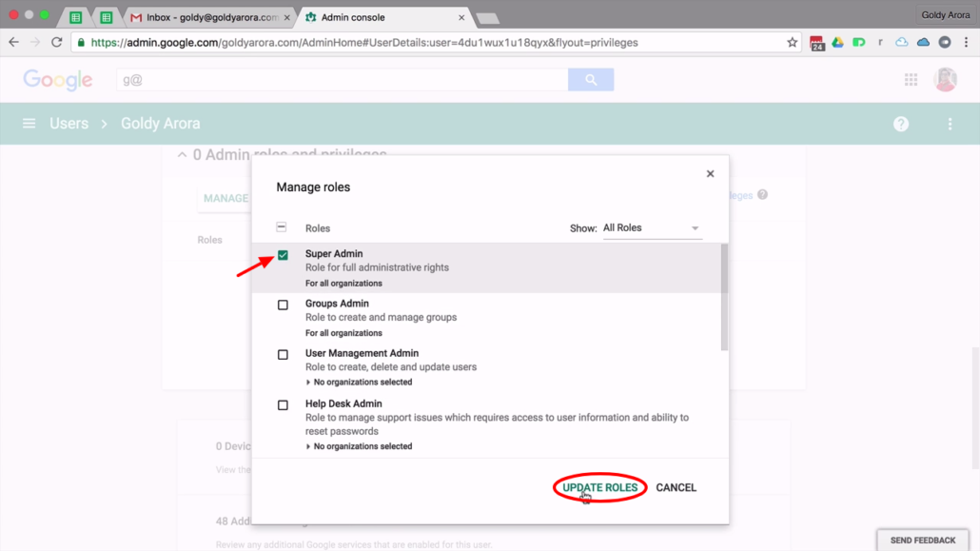
Task: Click the browser forward arrow
Action: point(35,43)
